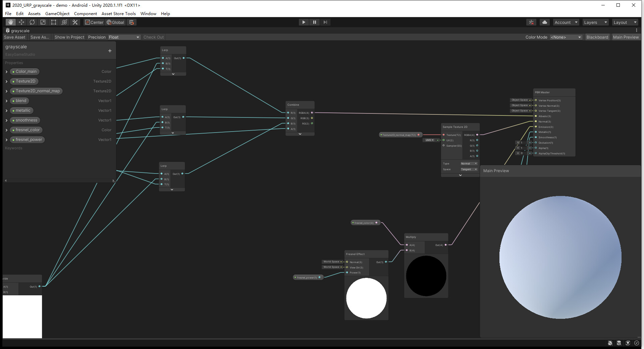
Task: Click the Save Asset button
Action: point(14,37)
